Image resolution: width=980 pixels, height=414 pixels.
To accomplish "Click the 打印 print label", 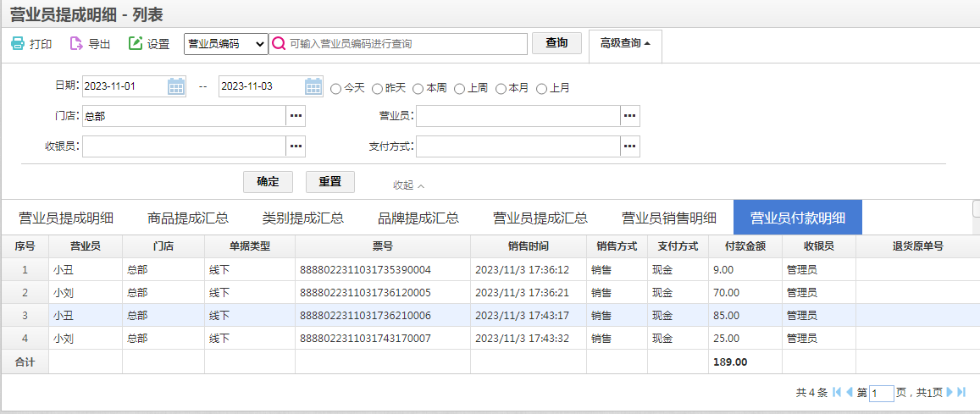I will click(x=41, y=44).
